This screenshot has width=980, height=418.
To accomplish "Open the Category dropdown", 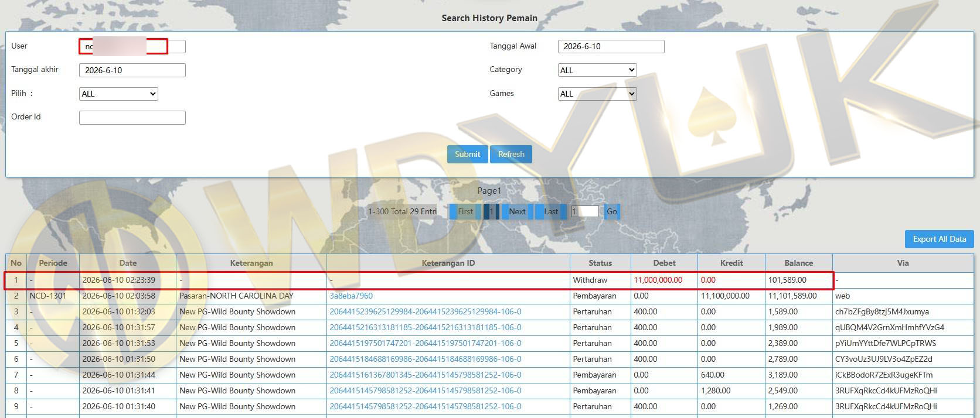I will 597,70.
